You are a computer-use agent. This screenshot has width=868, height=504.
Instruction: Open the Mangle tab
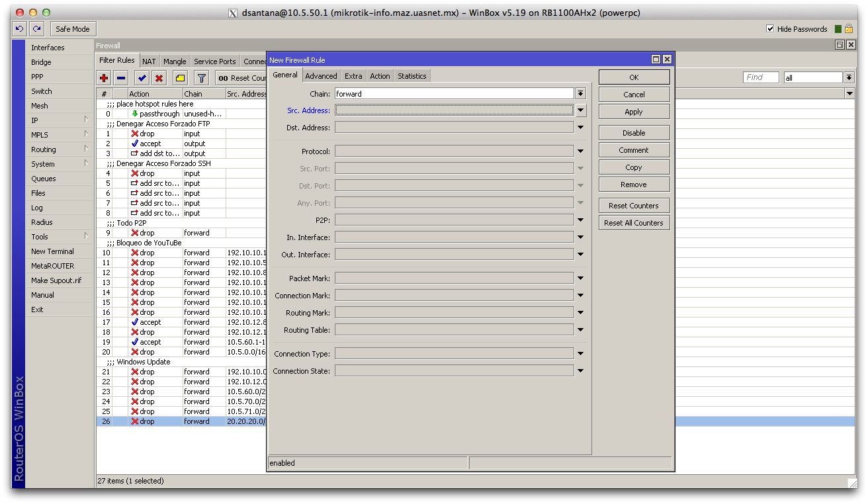(x=175, y=62)
